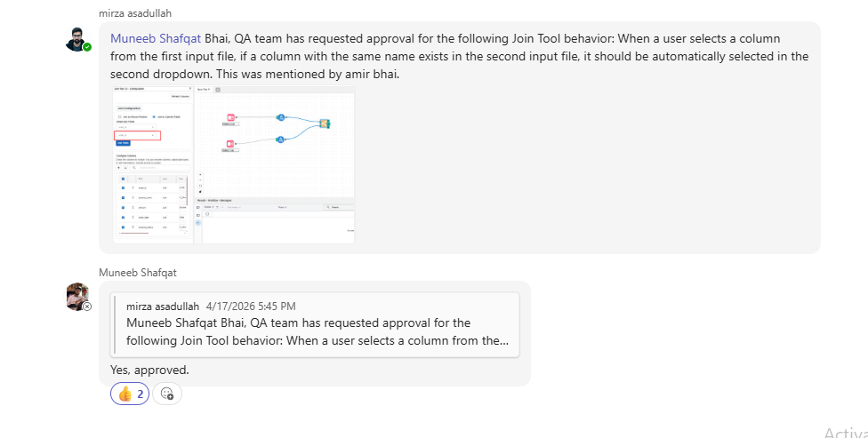This screenshot has width=868, height=438.
Task: Toggle the select-all checkbox in columns table header
Action: click(121, 178)
